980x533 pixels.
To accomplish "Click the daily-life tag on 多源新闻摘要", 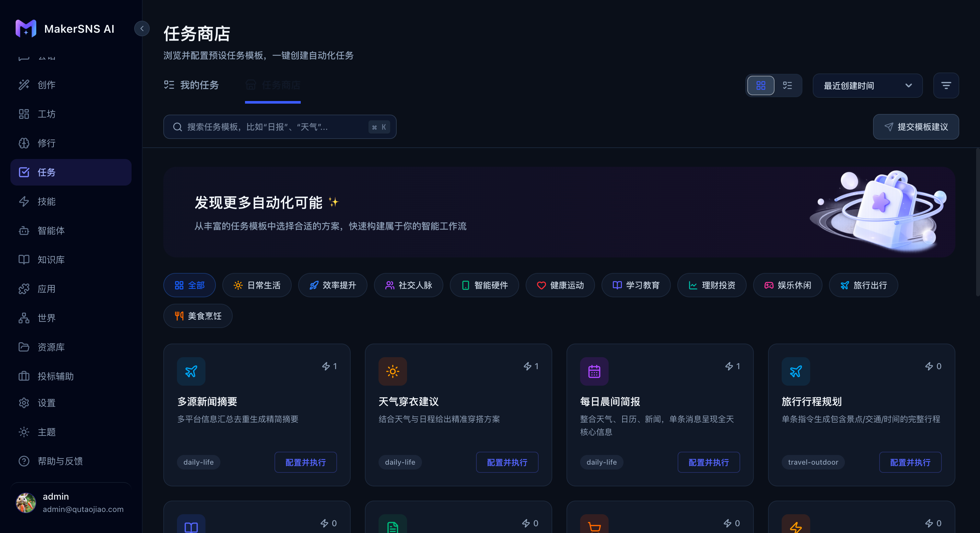I will [199, 462].
